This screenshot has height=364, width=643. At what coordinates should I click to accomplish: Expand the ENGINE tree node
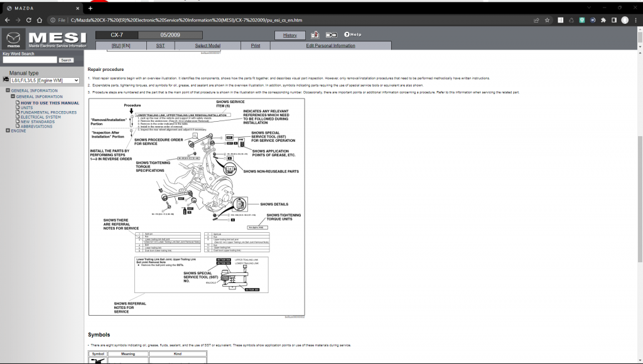click(x=8, y=131)
